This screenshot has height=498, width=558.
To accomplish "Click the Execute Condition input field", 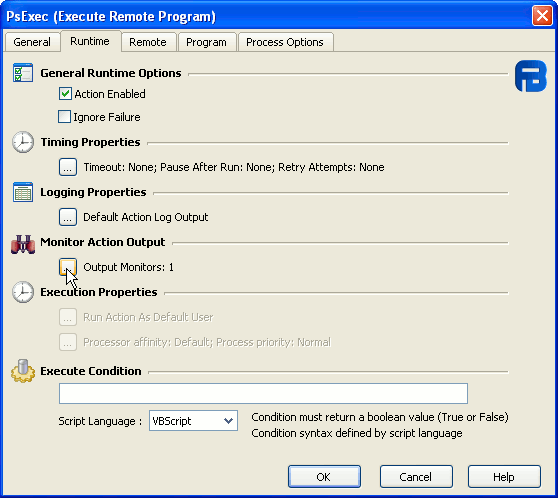I will click(x=263, y=393).
